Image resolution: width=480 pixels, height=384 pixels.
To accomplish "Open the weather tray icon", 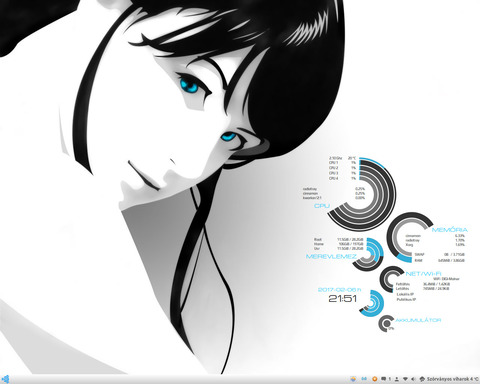I will click(x=353, y=379).
